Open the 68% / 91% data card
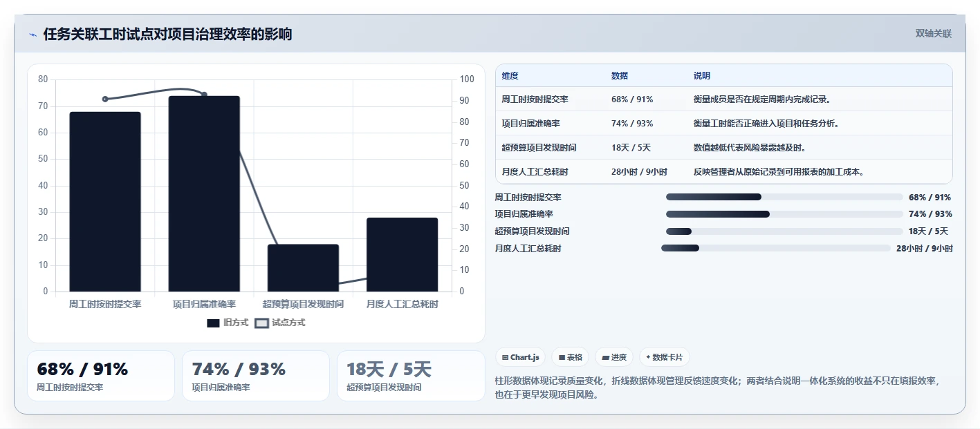The image size is (980, 429). 101,376
